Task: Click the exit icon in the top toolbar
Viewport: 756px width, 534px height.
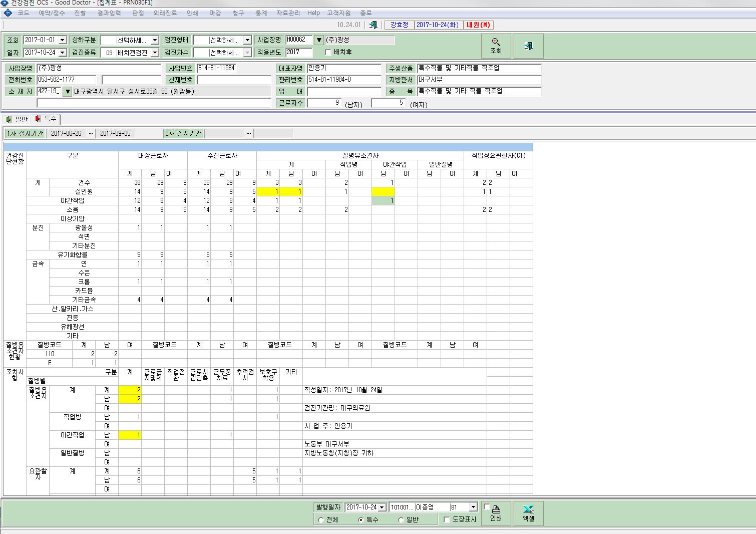Action: (373, 25)
